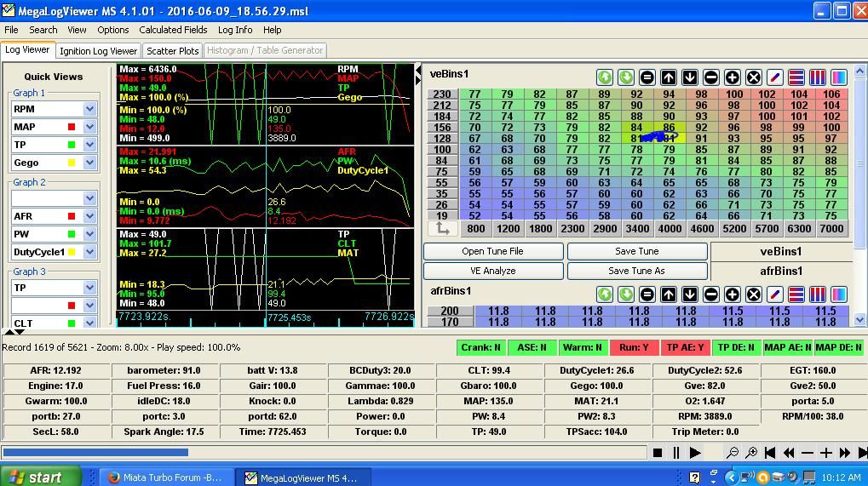Click the veBins1 pencil edit icon
This screenshot has height=486, width=868.
[775, 77]
